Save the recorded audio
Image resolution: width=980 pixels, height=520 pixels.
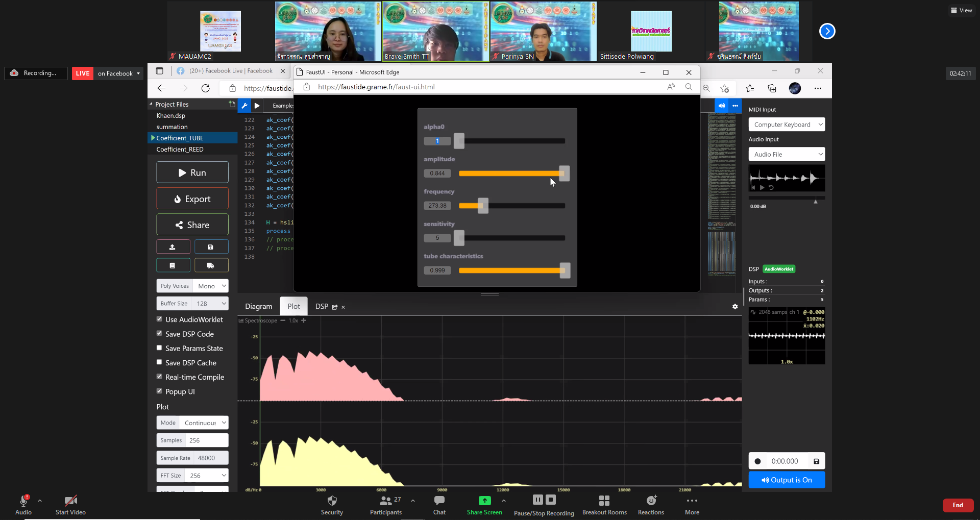pos(816,461)
